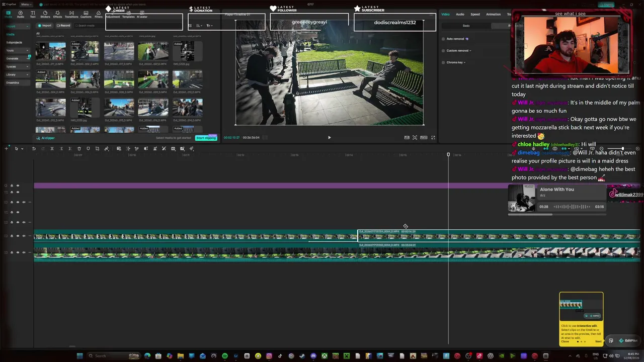Click Next on the interactive edit tooltip
Screen dimensions: 644x362
coord(599,341)
